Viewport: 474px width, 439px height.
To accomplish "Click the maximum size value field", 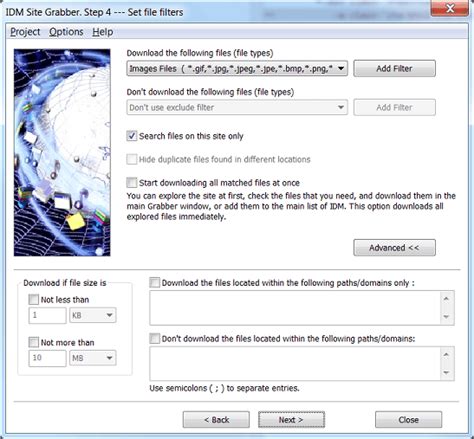I will (x=48, y=358).
